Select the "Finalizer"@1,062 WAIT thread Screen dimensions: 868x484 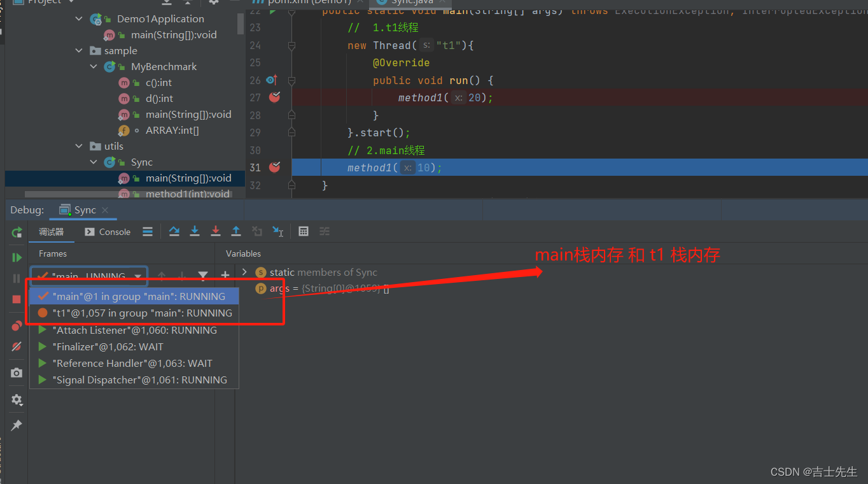click(134, 346)
